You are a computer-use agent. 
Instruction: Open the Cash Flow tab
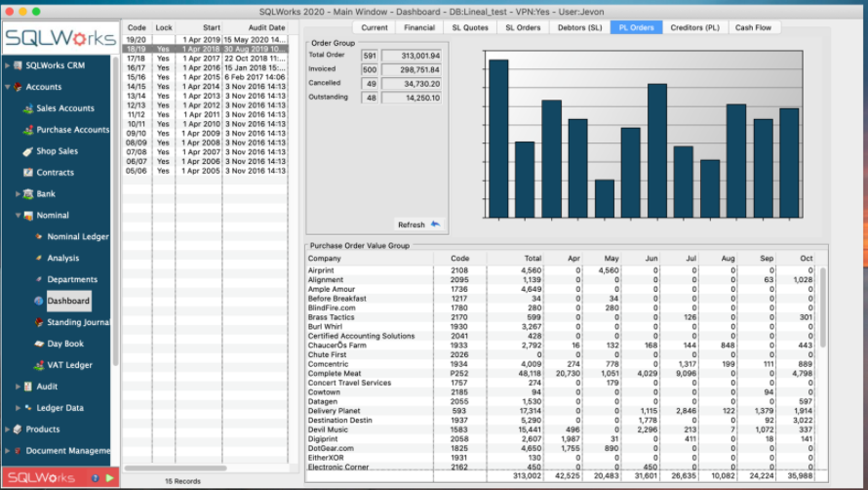click(x=753, y=27)
